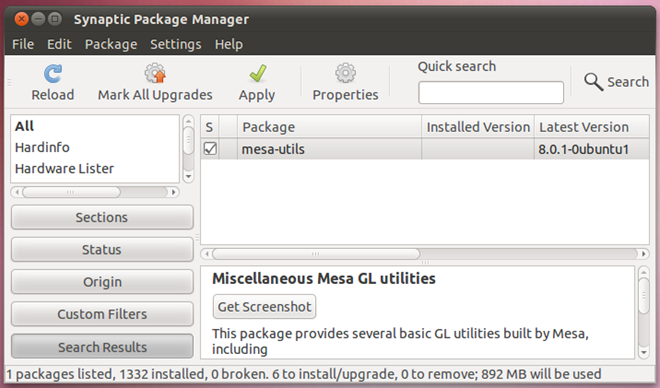Click the Reload toolbar icon

[53, 74]
